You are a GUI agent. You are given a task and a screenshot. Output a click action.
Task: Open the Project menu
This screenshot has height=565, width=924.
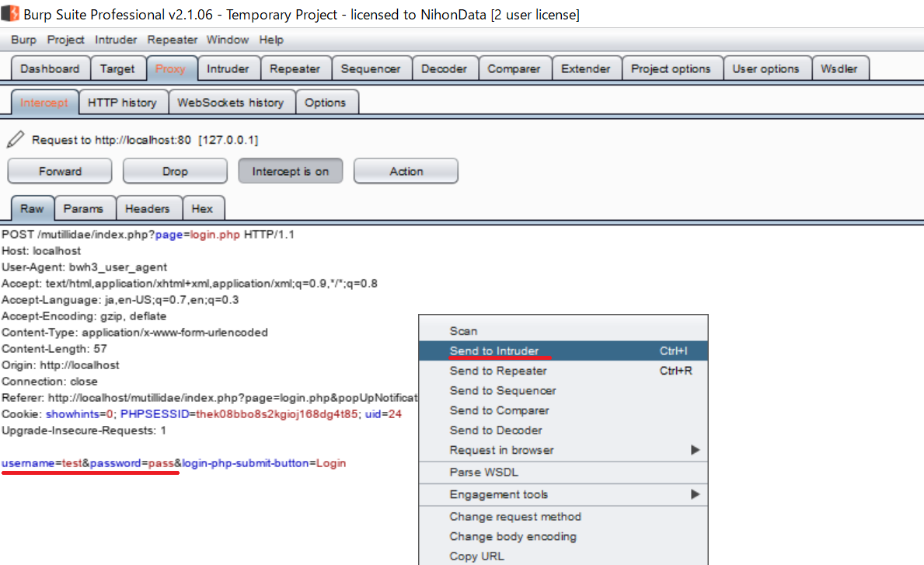pyautogui.click(x=65, y=40)
